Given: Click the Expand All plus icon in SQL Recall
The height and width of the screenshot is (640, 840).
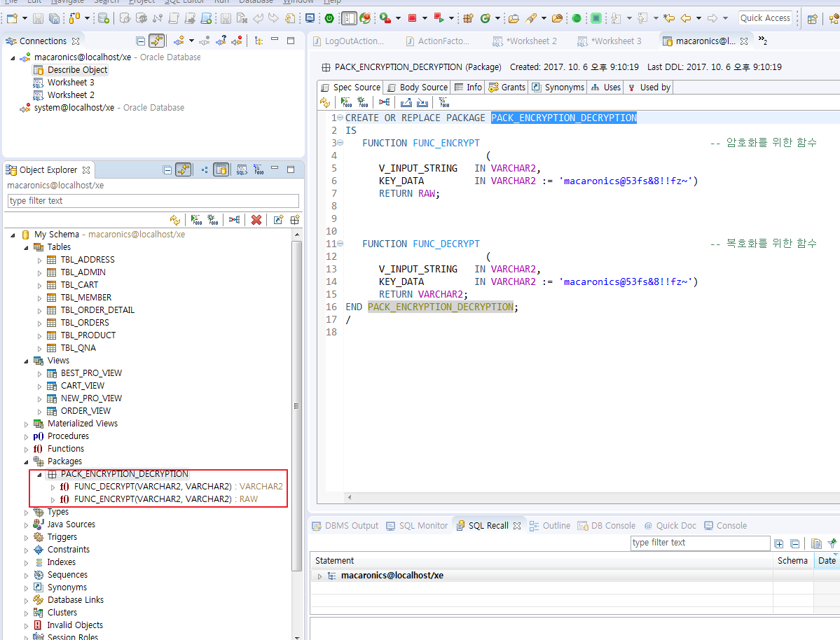Looking at the screenshot, I should (779, 543).
